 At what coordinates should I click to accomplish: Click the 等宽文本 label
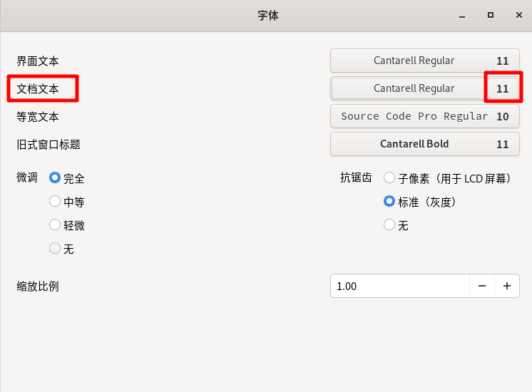pyautogui.click(x=38, y=116)
